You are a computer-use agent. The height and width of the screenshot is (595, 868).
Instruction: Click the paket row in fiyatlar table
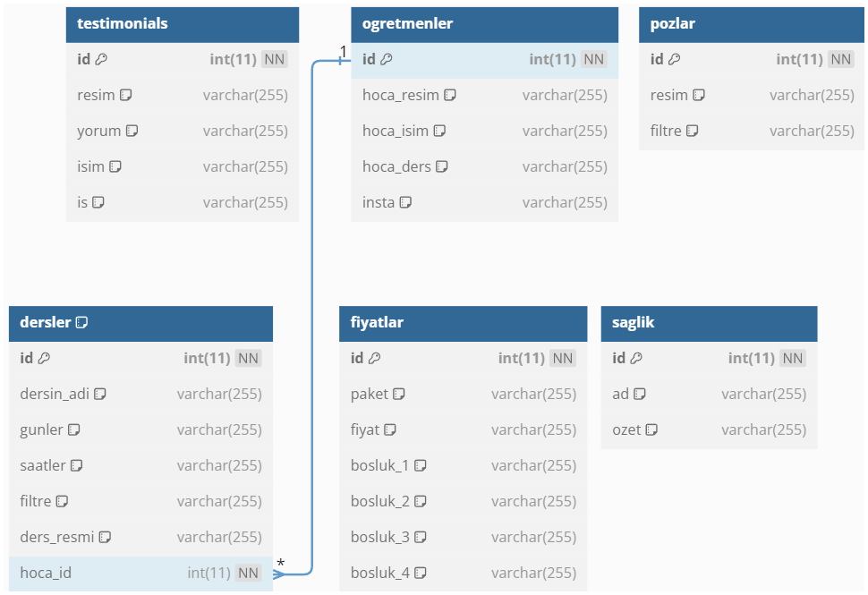(x=463, y=394)
